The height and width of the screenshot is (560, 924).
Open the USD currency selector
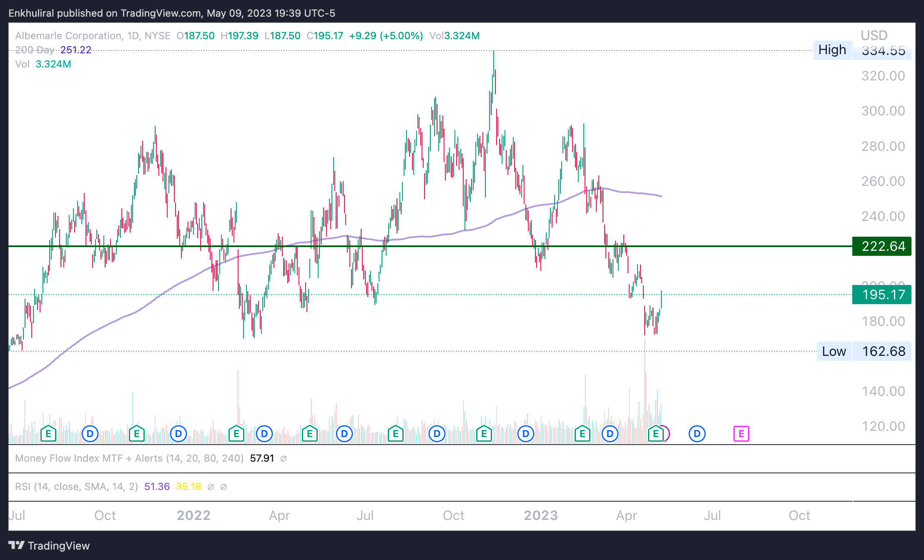click(874, 35)
